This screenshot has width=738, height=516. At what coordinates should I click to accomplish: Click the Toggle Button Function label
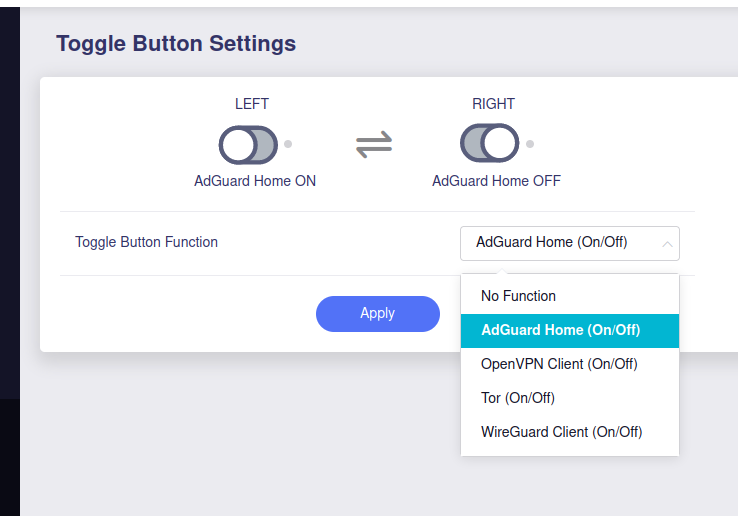146,242
